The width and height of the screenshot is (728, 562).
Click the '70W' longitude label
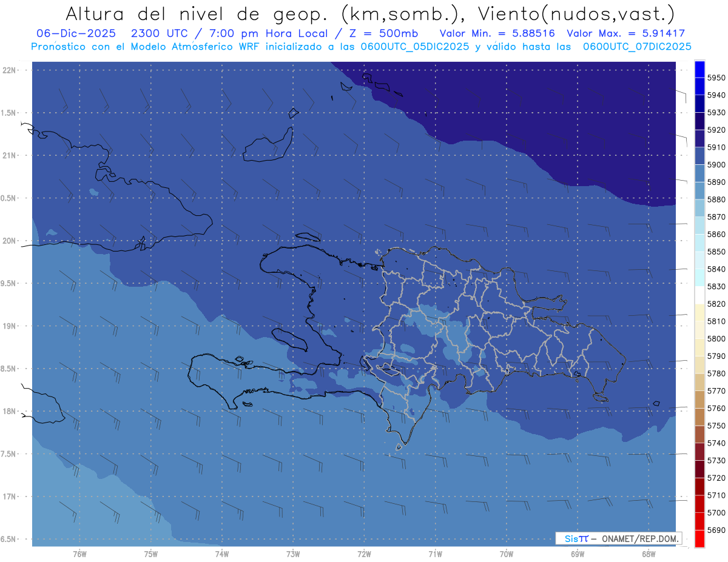tap(506, 554)
